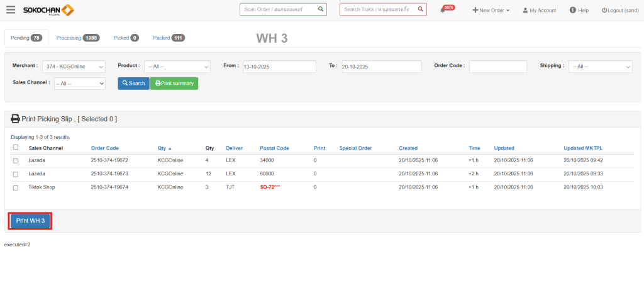This screenshot has width=644, height=291.
Task: Toggle the select-all orders checkbox
Action: tap(16, 148)
